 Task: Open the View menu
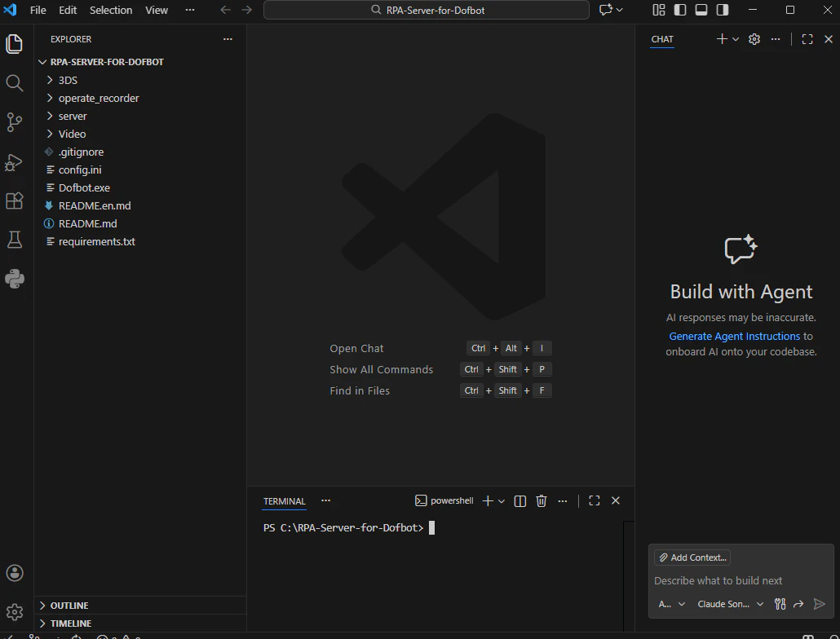[x=157, y=10]
